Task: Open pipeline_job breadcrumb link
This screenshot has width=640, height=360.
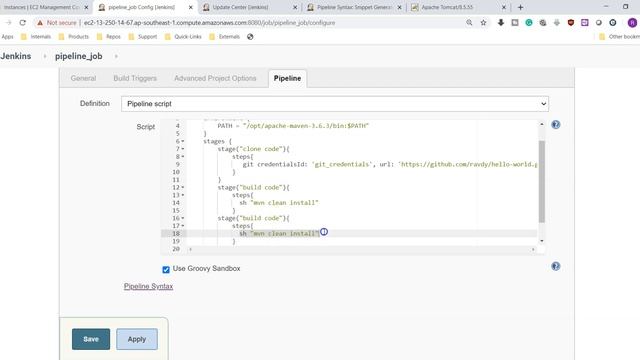Action: (79, 56)
